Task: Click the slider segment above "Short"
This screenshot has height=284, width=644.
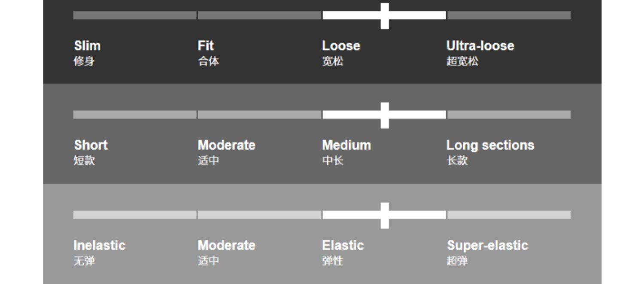Action: tap(135, 115)
